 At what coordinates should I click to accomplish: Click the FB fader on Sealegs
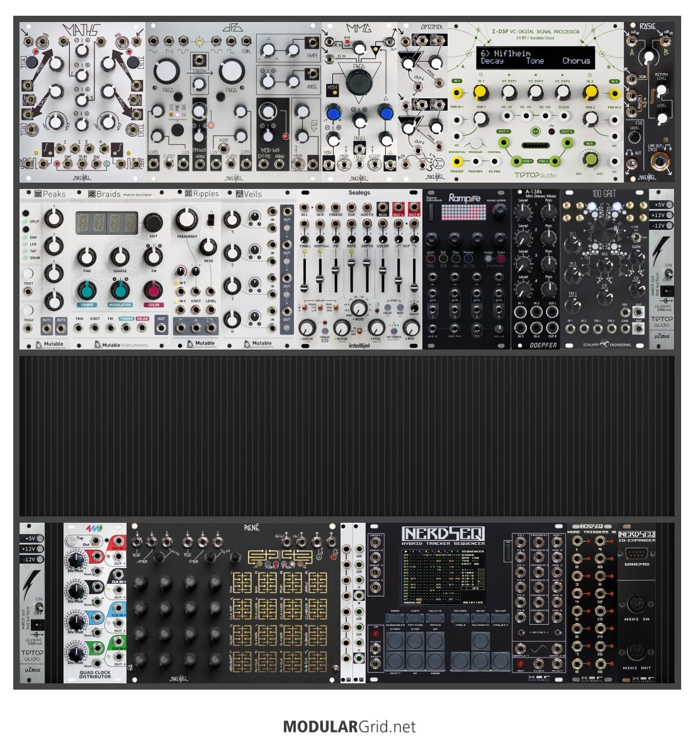336,271
